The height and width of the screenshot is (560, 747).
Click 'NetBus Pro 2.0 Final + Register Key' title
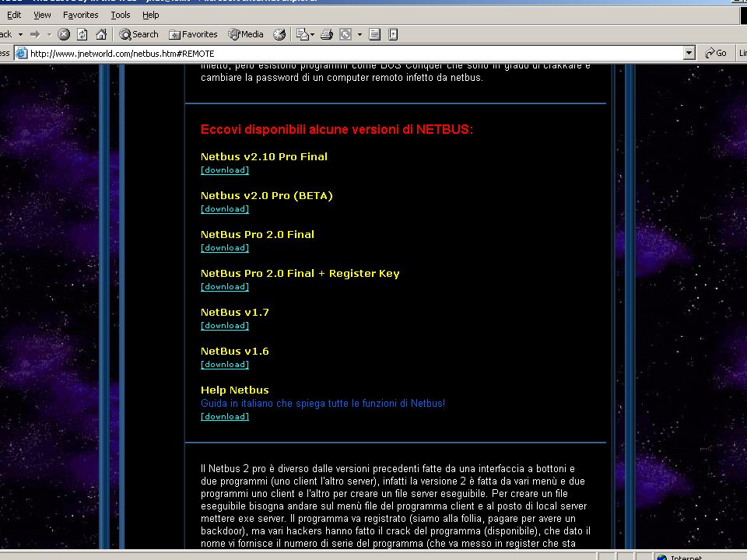tap(300, 273)
